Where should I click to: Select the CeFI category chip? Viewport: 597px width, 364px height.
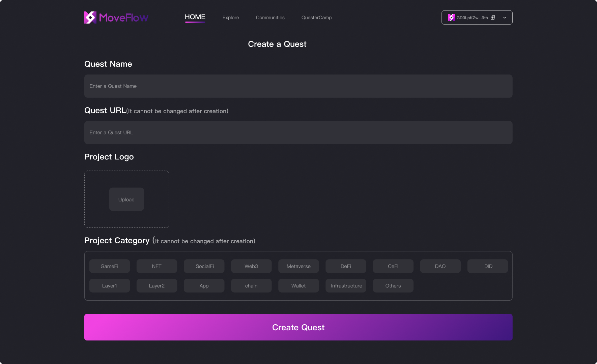point(393,266)
